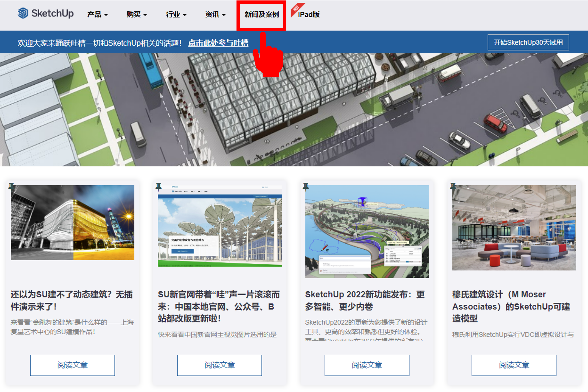Expand the 产品 dropdown menu
588x392 pixels.
(x=97, y=15)
